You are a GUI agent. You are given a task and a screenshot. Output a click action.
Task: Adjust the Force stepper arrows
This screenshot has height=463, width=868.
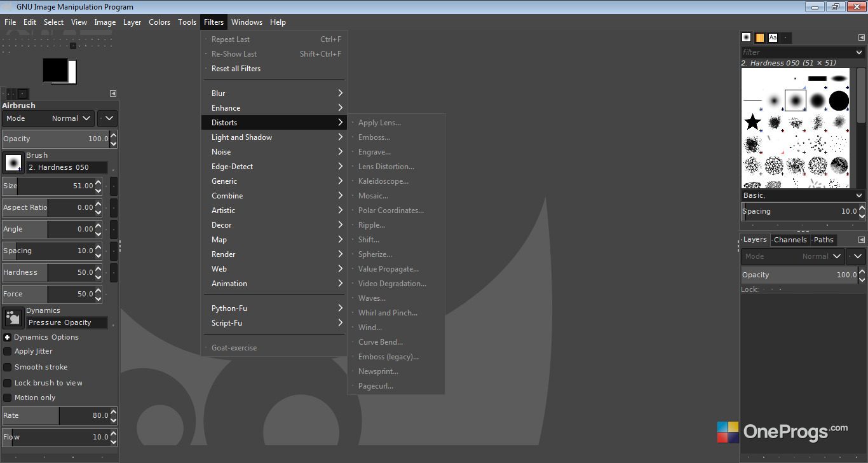click(98, 294)
